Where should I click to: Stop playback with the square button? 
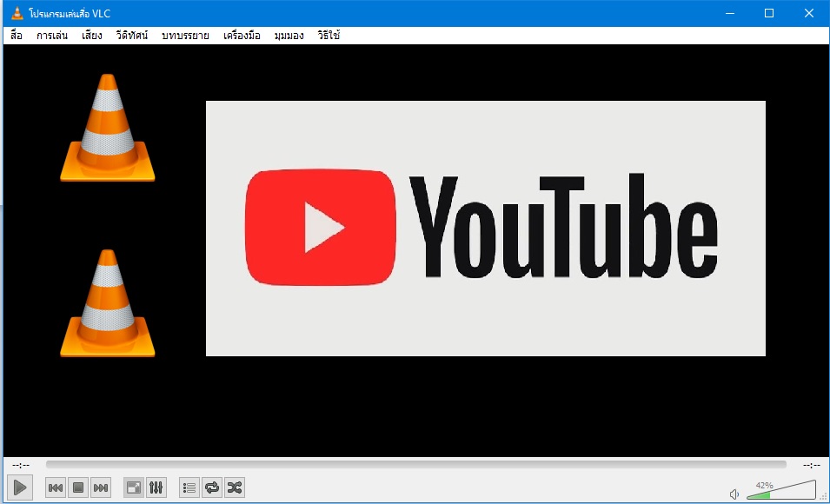pos(78,487)
